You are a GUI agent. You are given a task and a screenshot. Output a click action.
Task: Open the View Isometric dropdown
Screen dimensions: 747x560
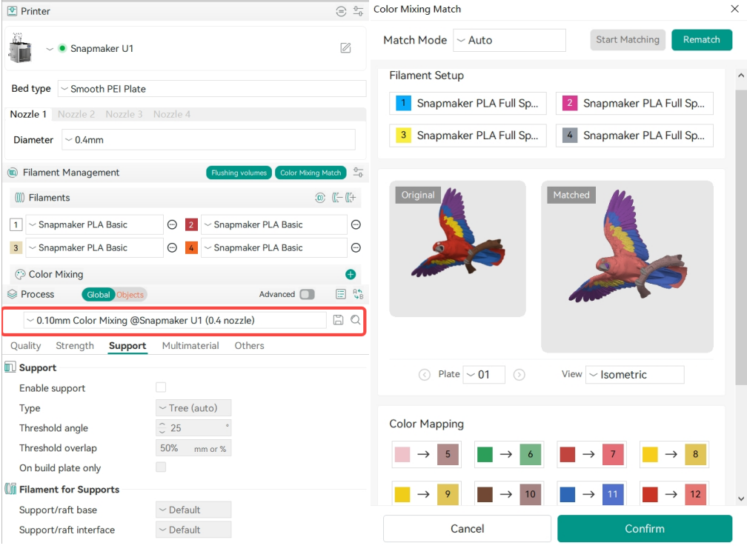[634, 375]
